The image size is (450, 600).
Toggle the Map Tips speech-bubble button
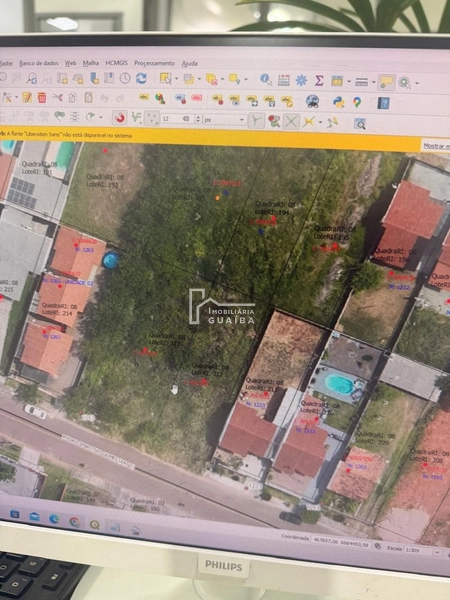coord(386,82)
